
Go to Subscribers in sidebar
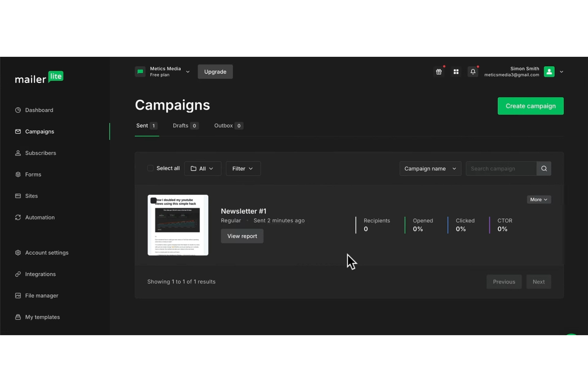(41, 153)
